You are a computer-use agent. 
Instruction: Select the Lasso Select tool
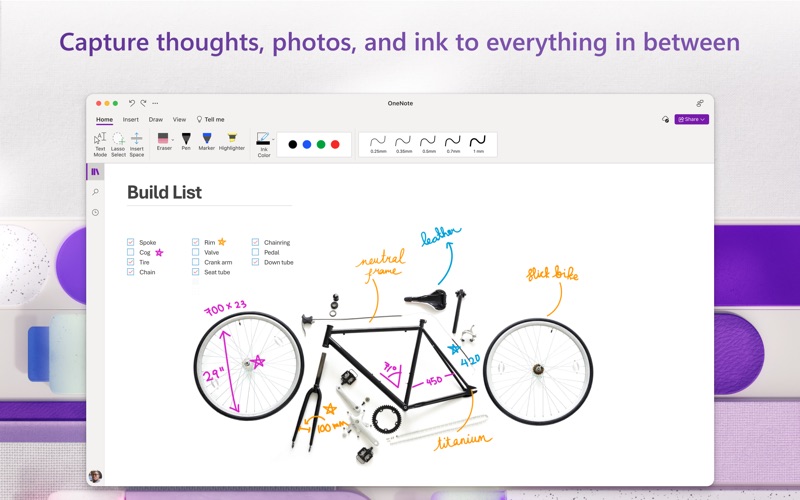tap(118, 144)
